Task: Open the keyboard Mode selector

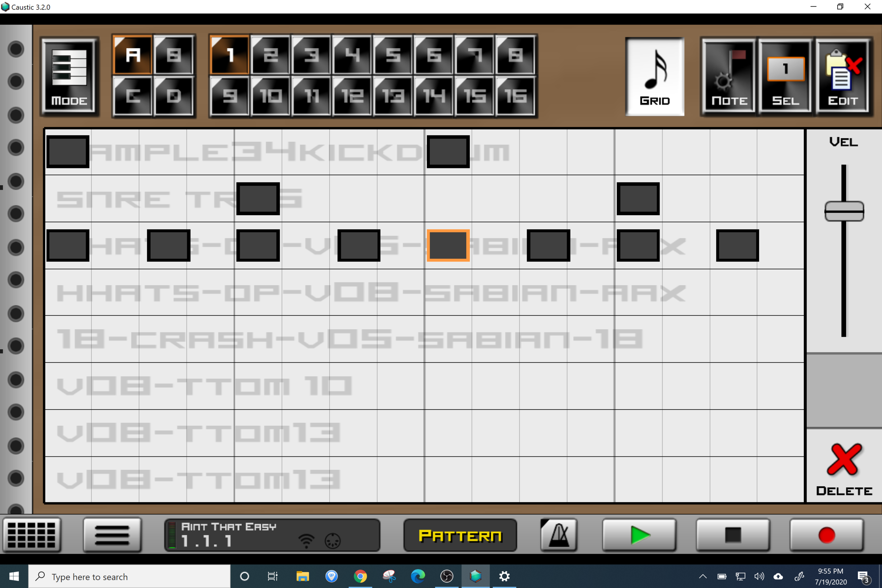Action: 70,76
